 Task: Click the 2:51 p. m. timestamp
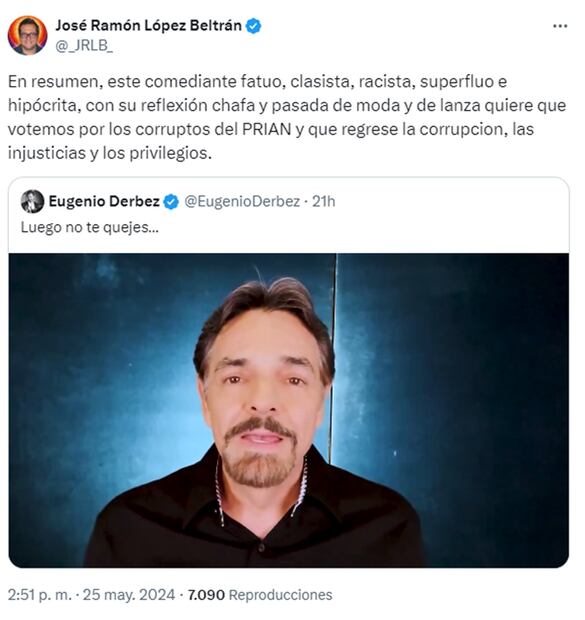[40, 595]
